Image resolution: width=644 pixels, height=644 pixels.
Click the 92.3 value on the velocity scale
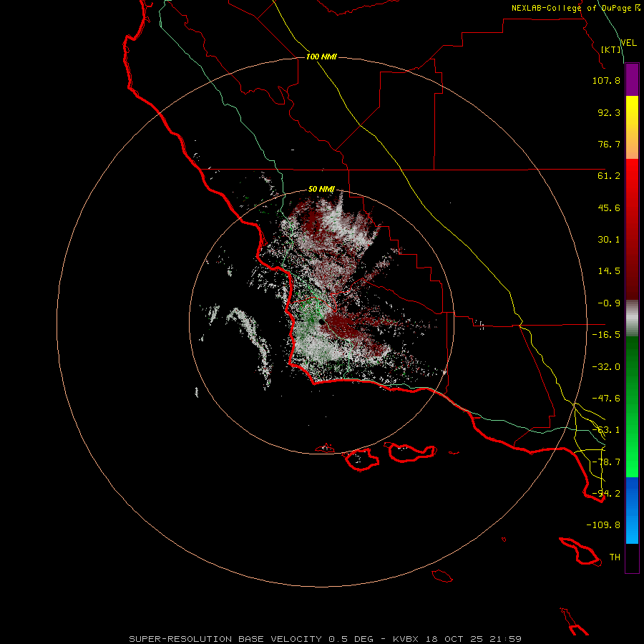609,112
